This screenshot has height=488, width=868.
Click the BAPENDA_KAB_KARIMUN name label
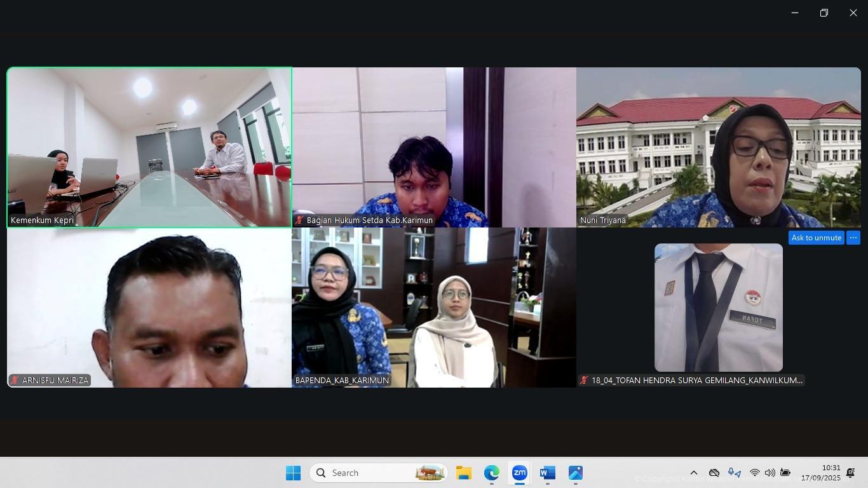click(342, 380)
